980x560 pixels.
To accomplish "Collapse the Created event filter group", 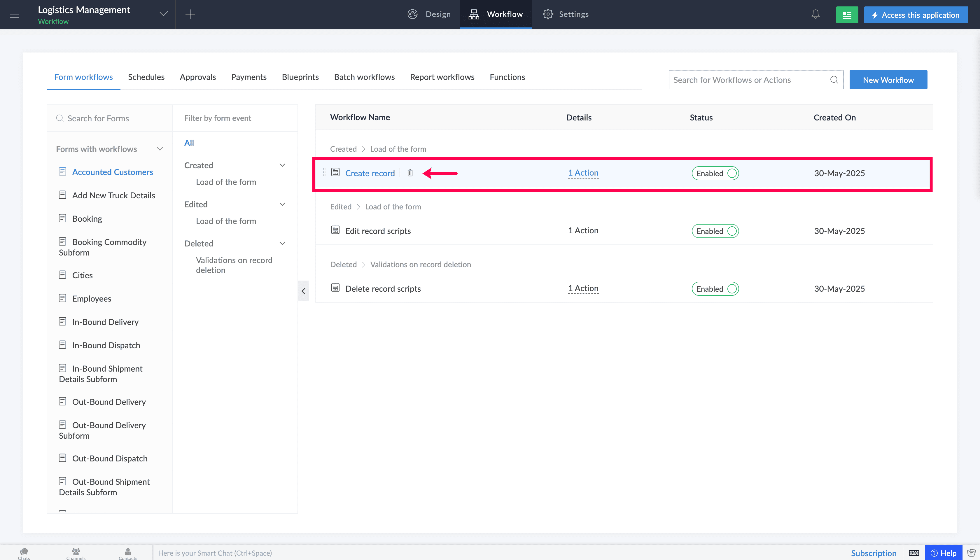I will pos(282,165).
